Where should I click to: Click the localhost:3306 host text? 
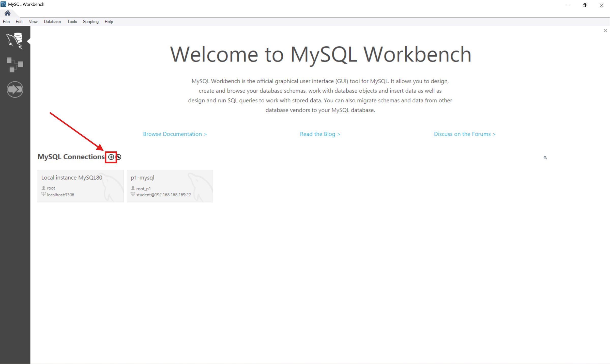tap(60, 195)
